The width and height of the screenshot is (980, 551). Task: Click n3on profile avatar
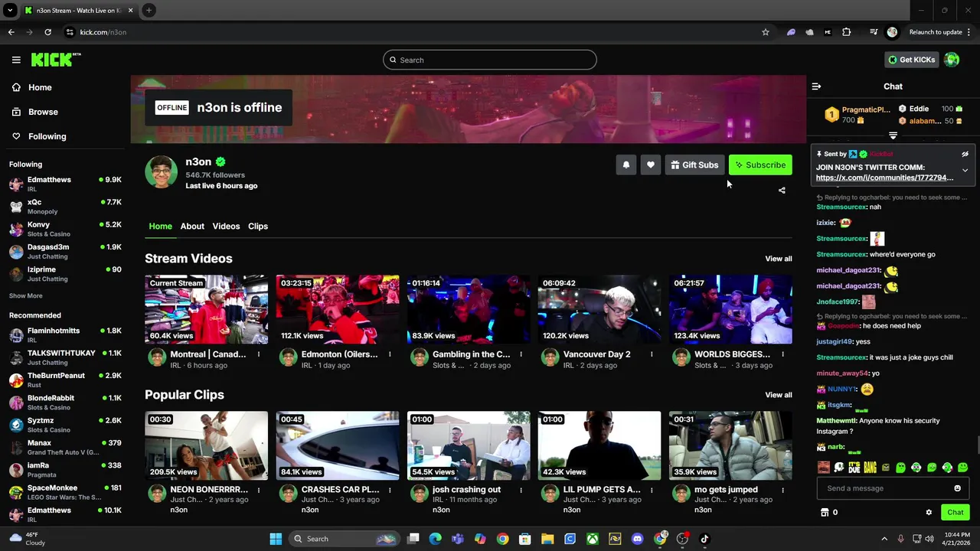tap(162, 172)
